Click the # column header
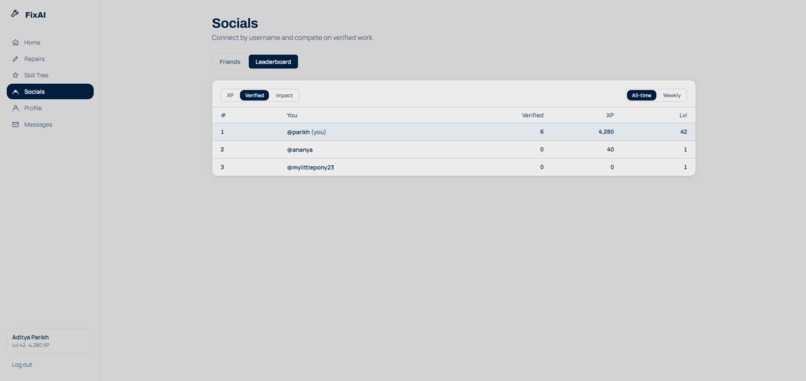This screenshot has width=806, height=381. (x=223, y=115)
